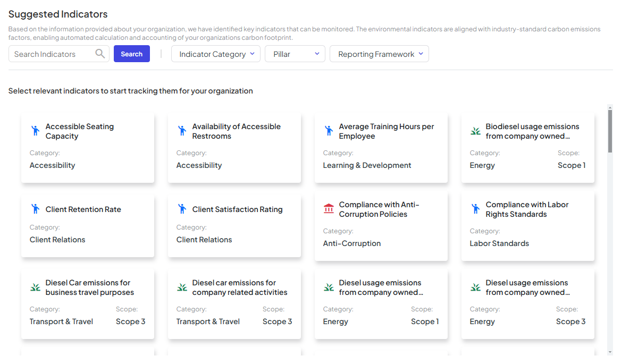
Task: Click the magnifier icon in the search box
Action: [100, 54]
